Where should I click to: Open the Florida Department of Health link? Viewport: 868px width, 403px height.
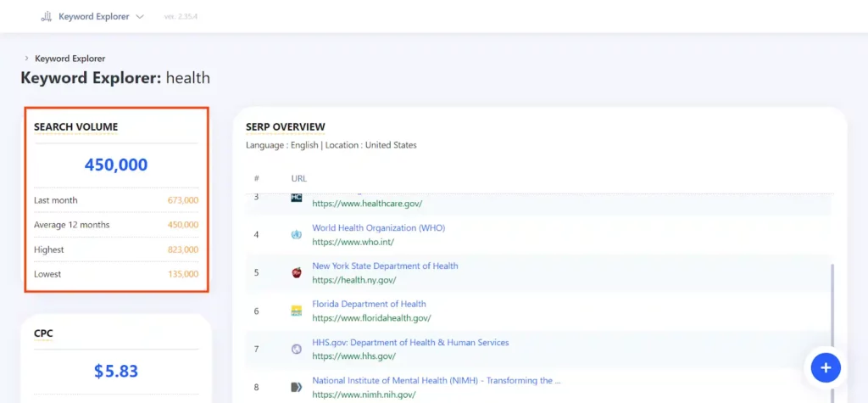tap(370, 304)
